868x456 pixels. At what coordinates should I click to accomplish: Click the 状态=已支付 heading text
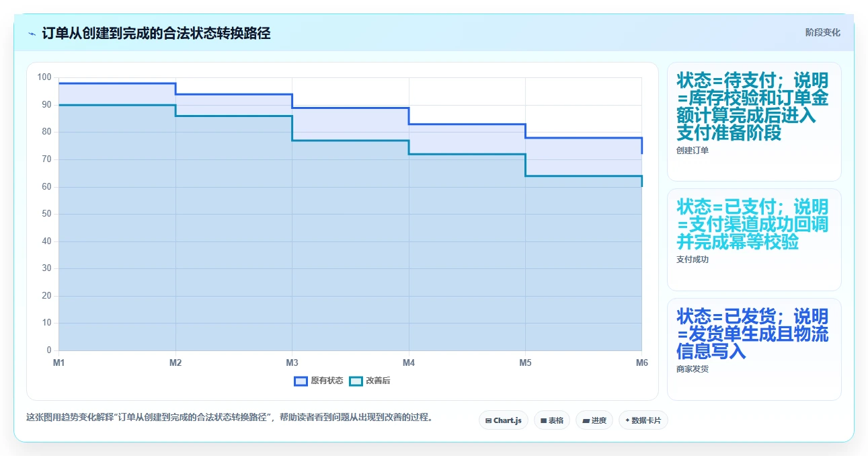752,224
